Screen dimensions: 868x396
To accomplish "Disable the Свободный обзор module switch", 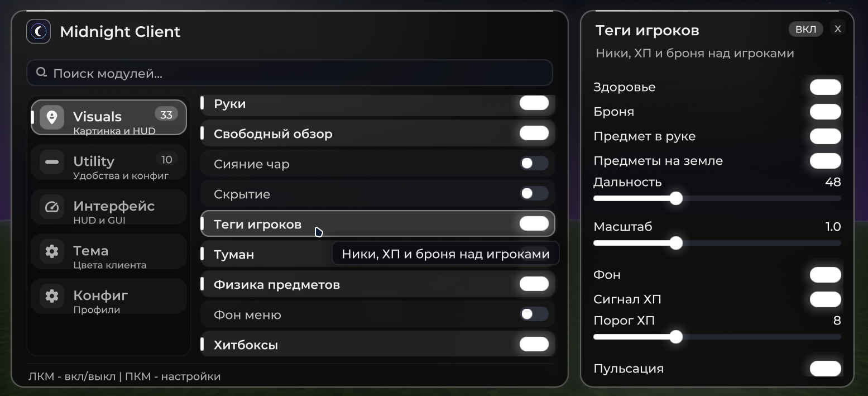I will (534, 133).
